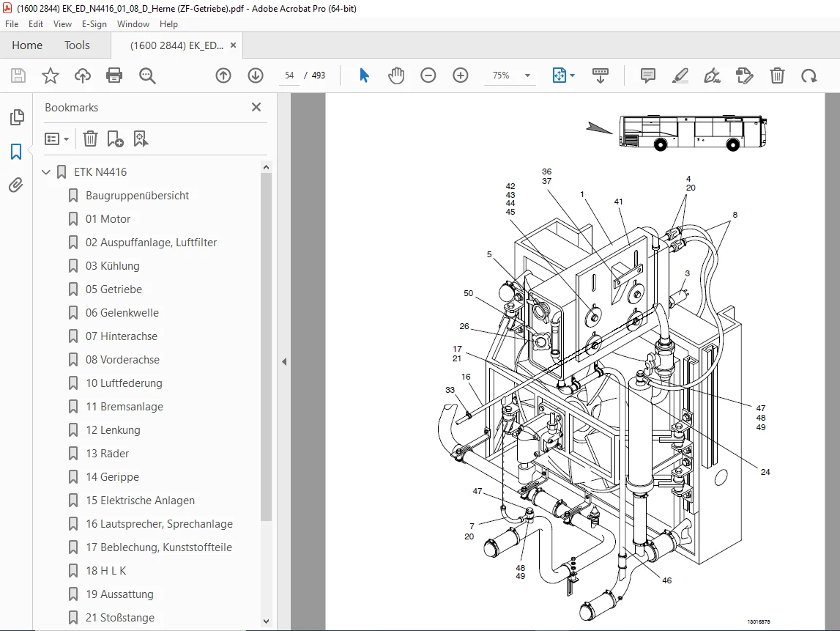Go to 11 Bremsanlage bookmark
Screen dimensions: 840x631
pyautogui.click(x=124, y=406)
